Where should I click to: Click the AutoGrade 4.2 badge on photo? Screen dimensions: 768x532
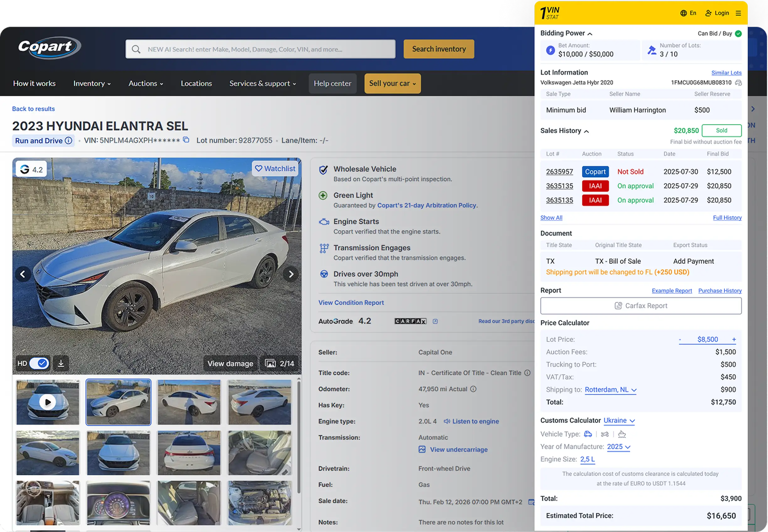[31, 169]
